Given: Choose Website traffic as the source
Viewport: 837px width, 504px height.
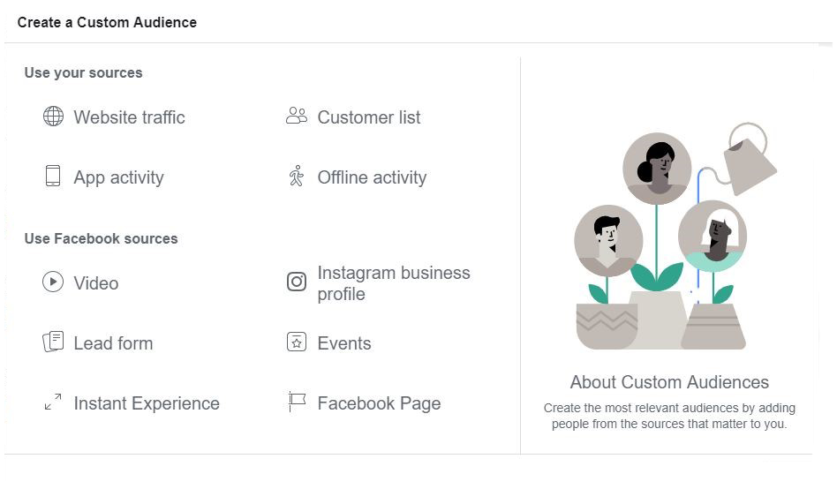Looking at the screenshot, I should 129,117.
